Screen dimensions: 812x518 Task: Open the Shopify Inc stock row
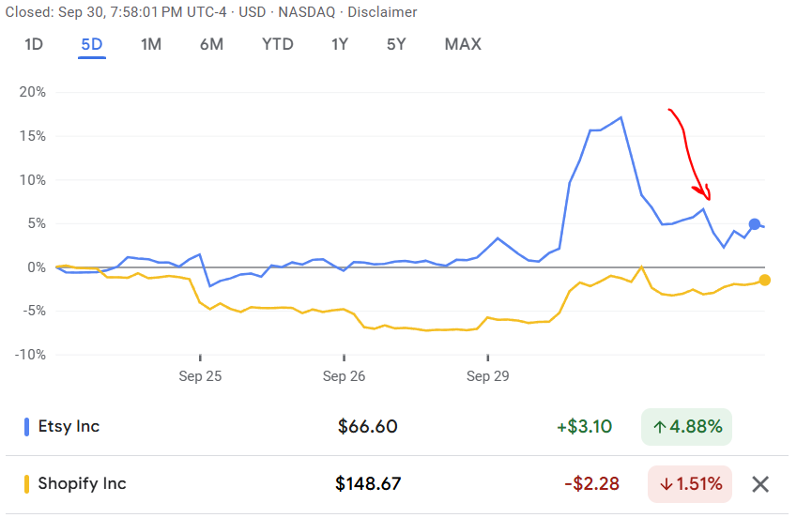click(82, 484)
